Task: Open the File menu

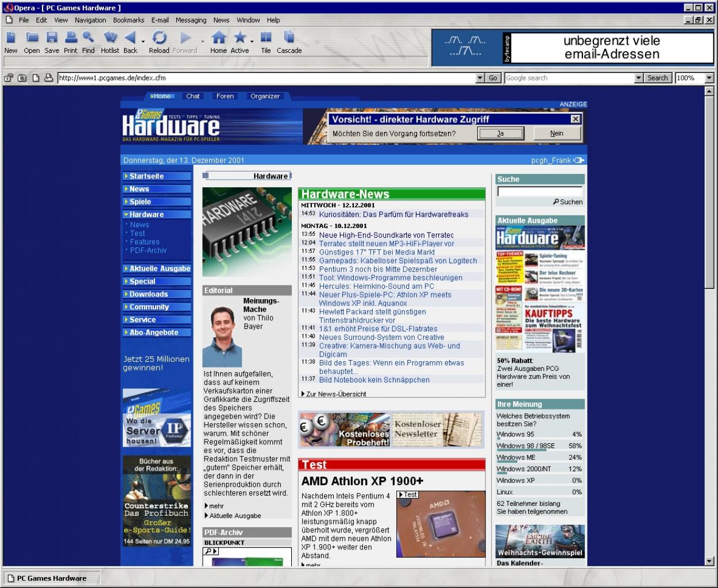Action: [x=24, y=20]
